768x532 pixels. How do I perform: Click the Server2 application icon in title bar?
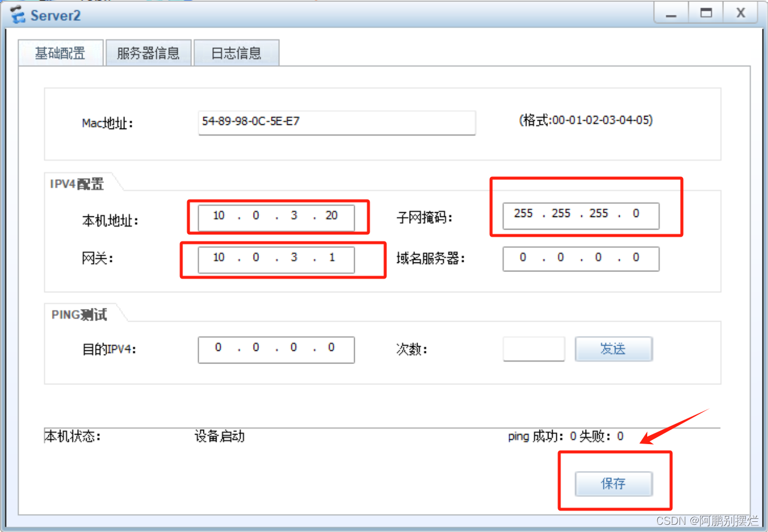point(17,14)
